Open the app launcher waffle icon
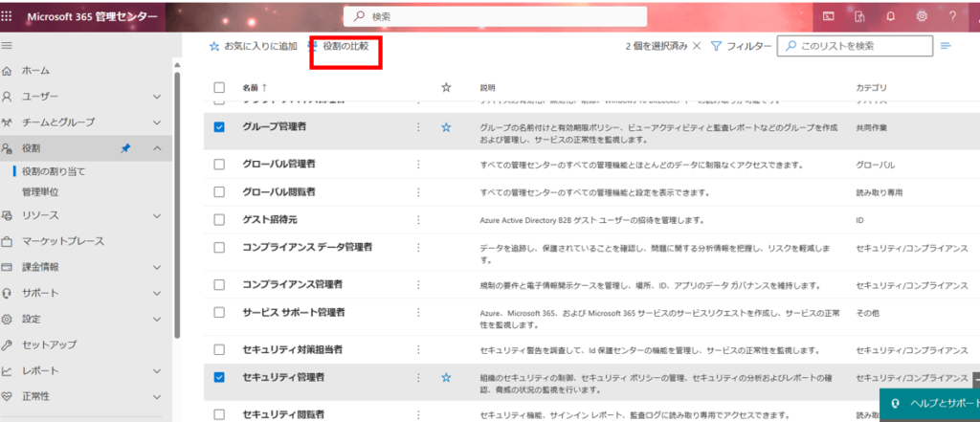Screen dimensions: 980x422 (x=7, y=16)
